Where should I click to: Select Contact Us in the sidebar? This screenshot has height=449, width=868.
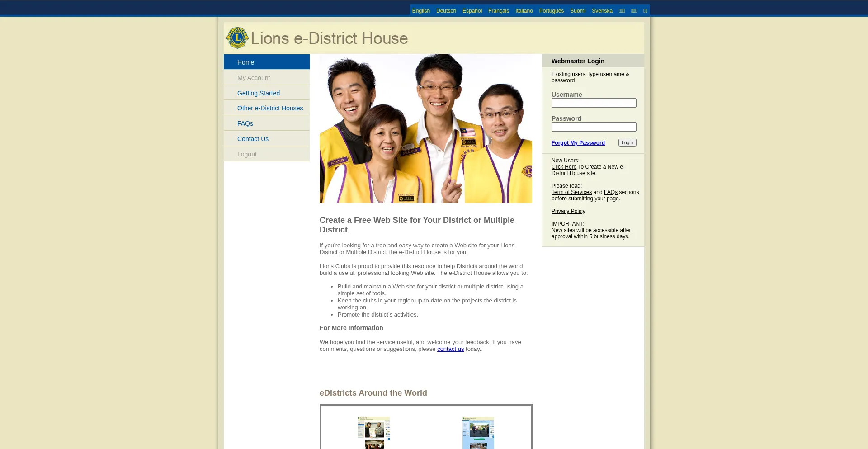click(253, 139)
